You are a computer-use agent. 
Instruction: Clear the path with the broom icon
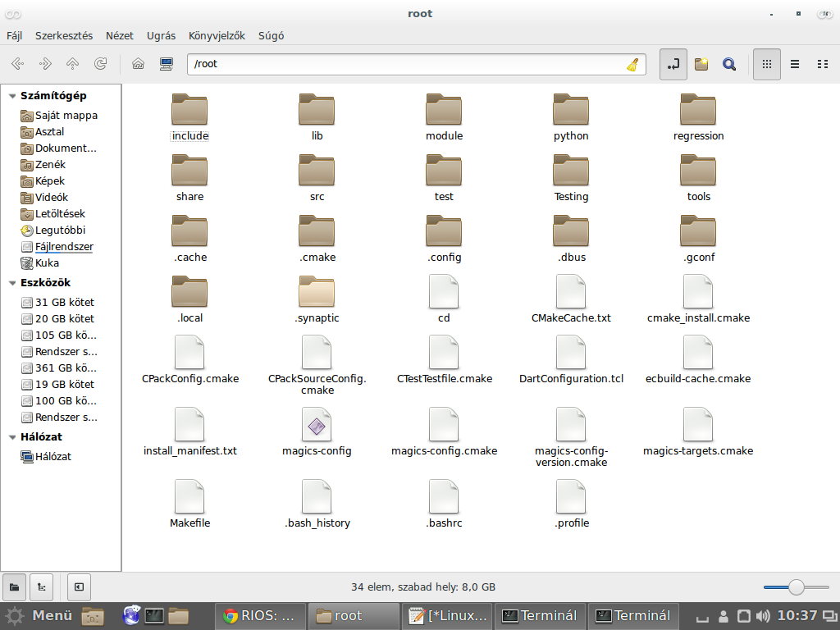tap(632, 64)
